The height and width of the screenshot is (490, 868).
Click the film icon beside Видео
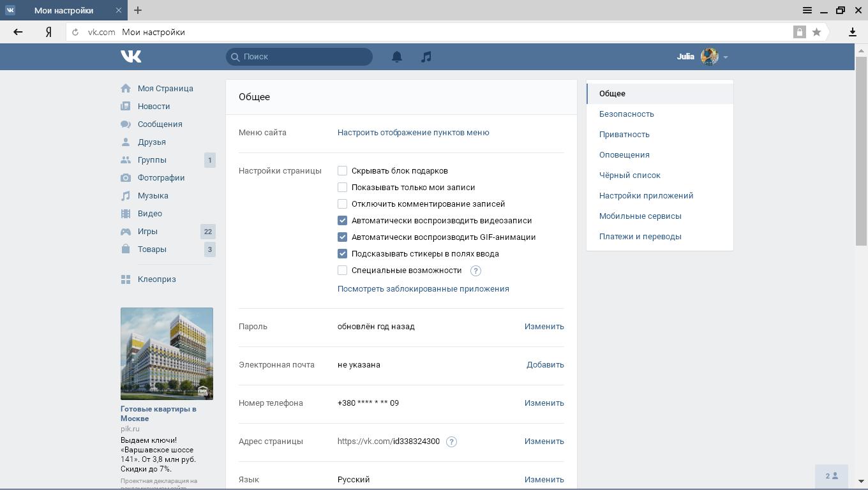click(126, 214)
